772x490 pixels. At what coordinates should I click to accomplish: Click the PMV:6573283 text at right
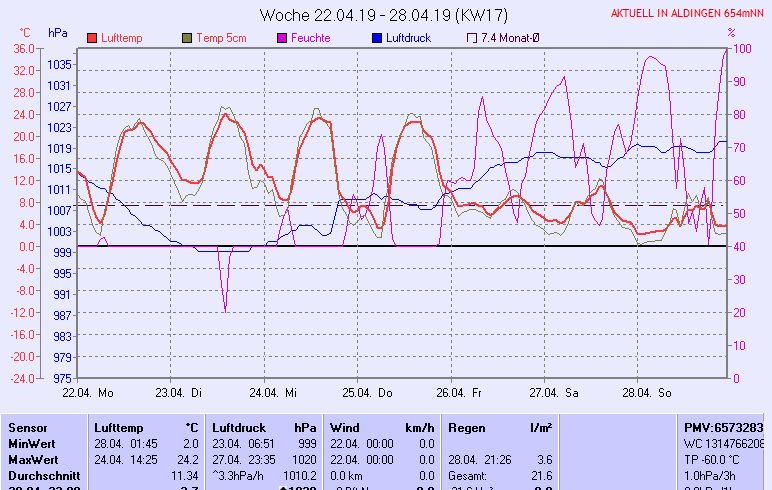pos(724,427)
